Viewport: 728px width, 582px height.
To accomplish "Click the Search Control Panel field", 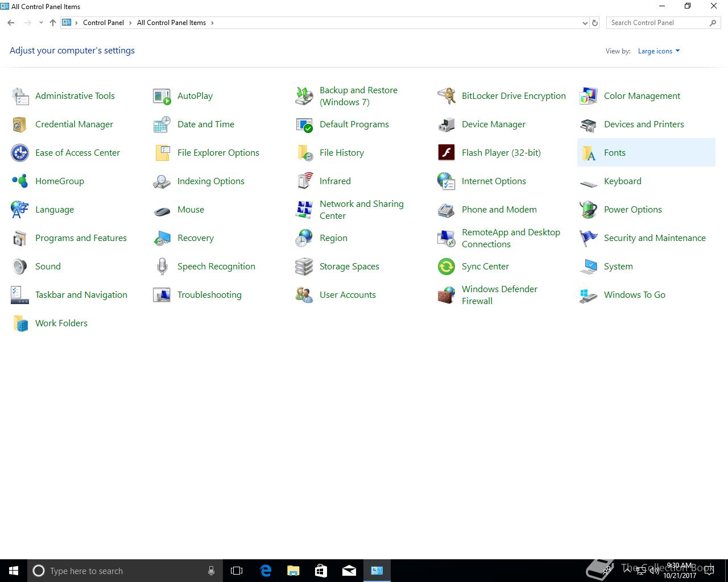I will [x=663, y=23].
